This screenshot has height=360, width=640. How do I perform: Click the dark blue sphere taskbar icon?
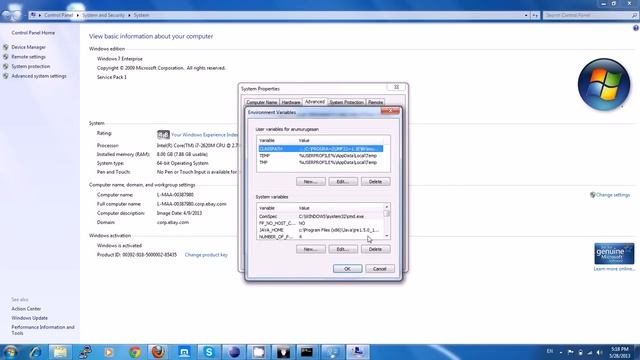pyautogui.click(x=234, y=352)
